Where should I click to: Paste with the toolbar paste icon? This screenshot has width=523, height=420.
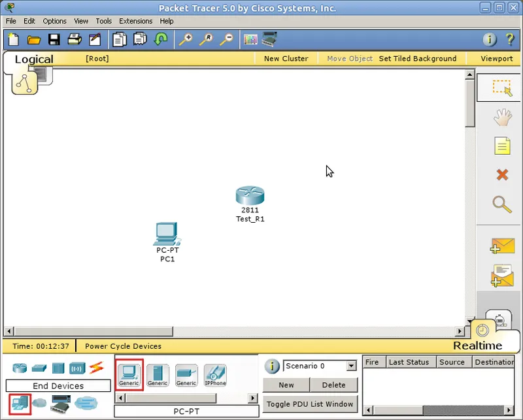[x=140, y=39]
